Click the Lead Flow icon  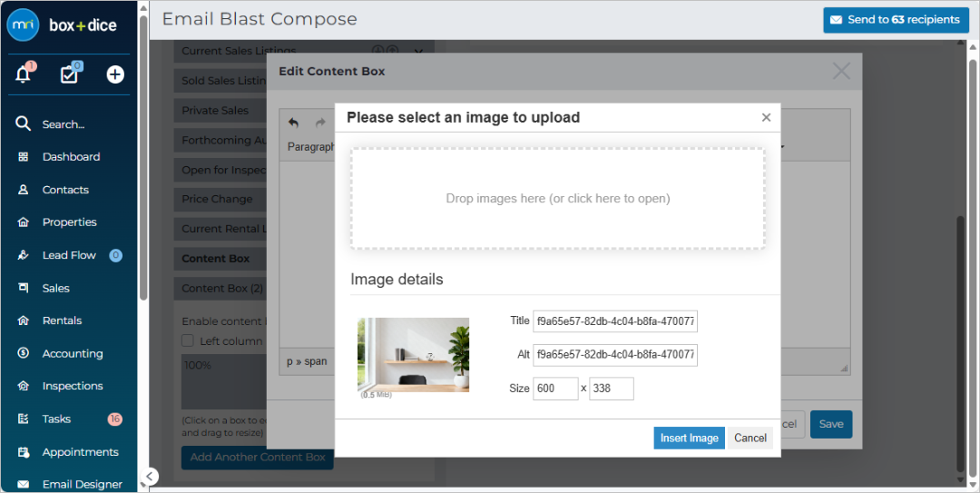[23, 255]
